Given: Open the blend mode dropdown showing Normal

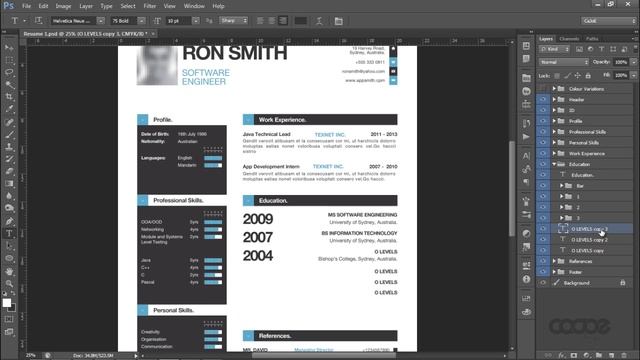Looking at the screenshot, I should pos(564,62).
